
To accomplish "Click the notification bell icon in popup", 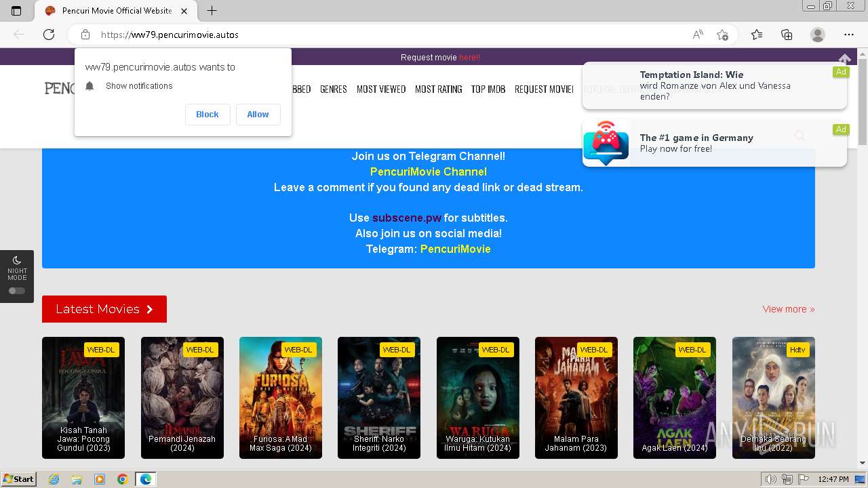I will pos(90,86).
